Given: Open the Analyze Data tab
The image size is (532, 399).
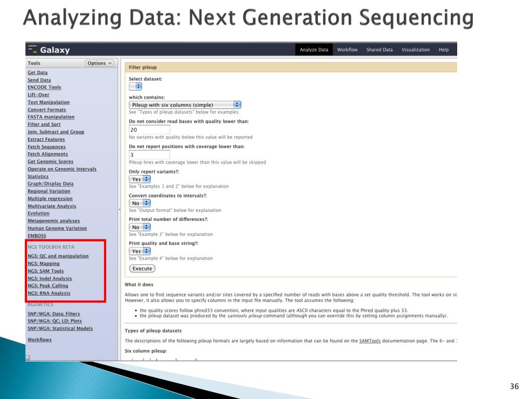Looking at the screenshot, I should (314, 49).
